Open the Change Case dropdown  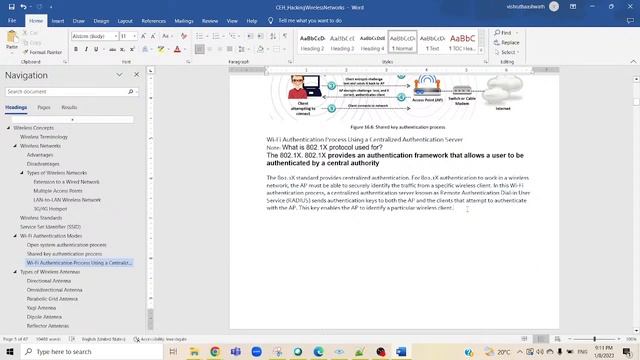pyautogui.click(x=167, y=36)
